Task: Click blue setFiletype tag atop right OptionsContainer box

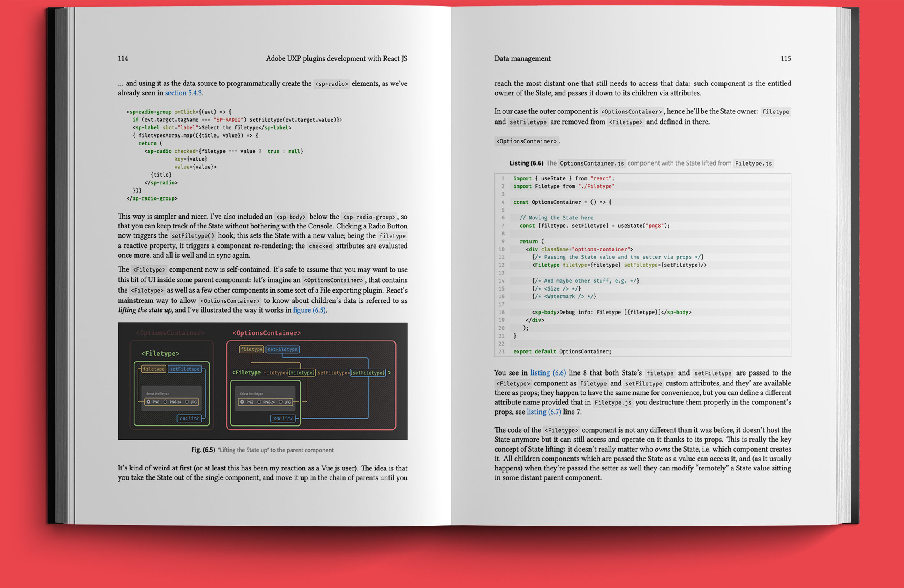Action: click(282, 349)
